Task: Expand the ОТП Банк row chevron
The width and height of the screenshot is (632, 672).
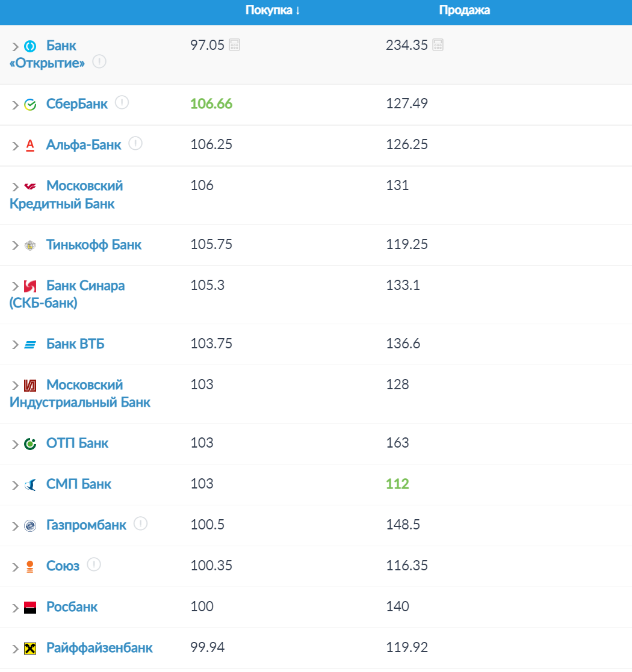Action: pyautogui.click(x=16, y=444)
